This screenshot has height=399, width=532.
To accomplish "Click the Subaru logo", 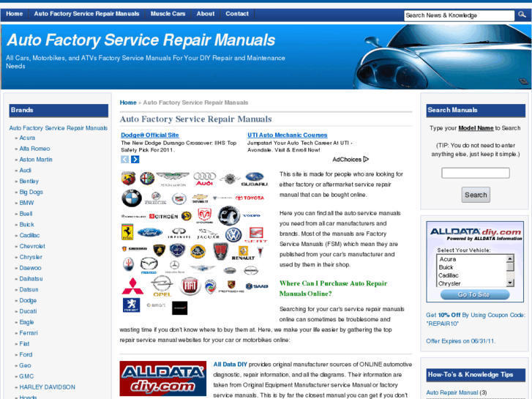I will pyautogui.click(x=255, y=179).
